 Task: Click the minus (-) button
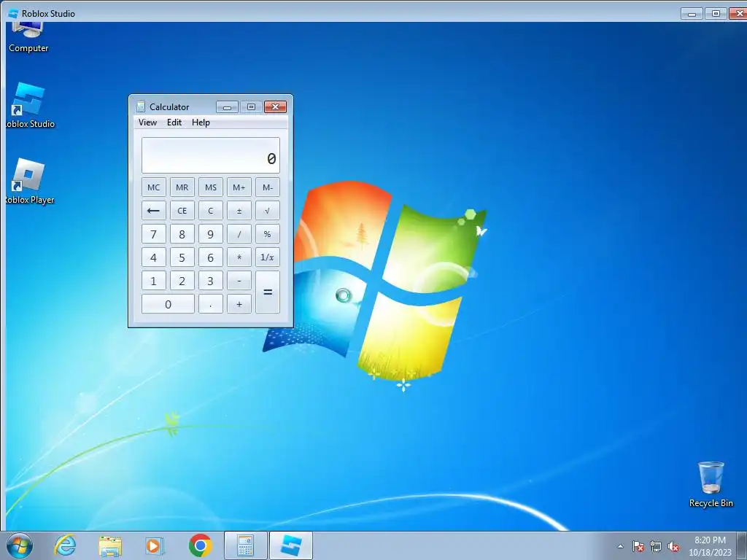[239, 281]
